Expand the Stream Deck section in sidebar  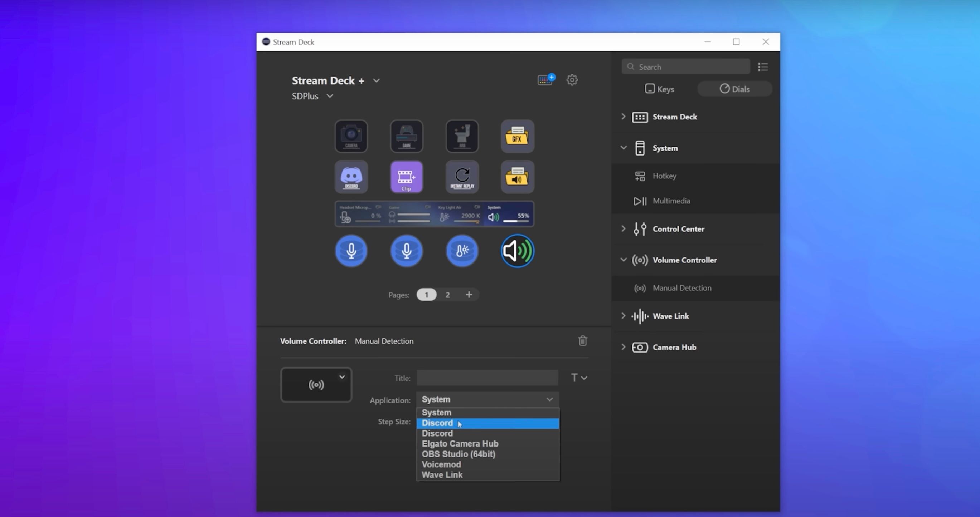[x=624, y=117]
